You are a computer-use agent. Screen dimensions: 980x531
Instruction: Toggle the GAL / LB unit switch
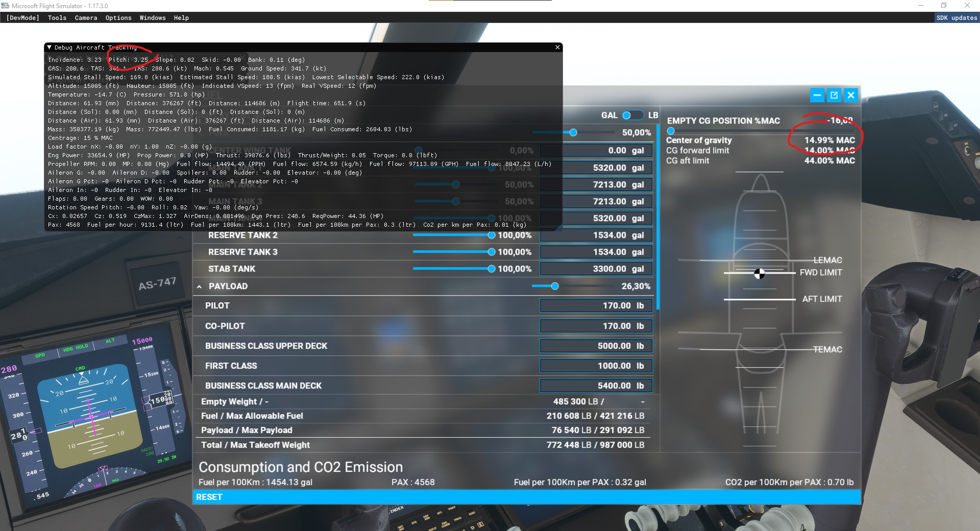632,115
